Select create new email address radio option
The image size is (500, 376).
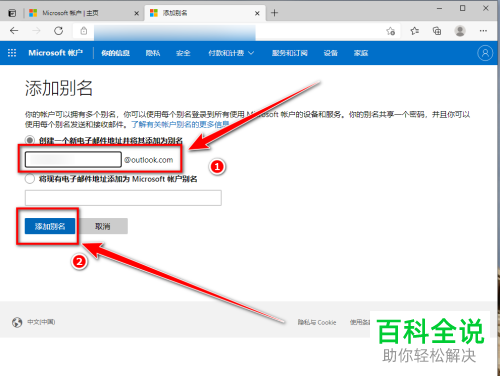(30, 140)
